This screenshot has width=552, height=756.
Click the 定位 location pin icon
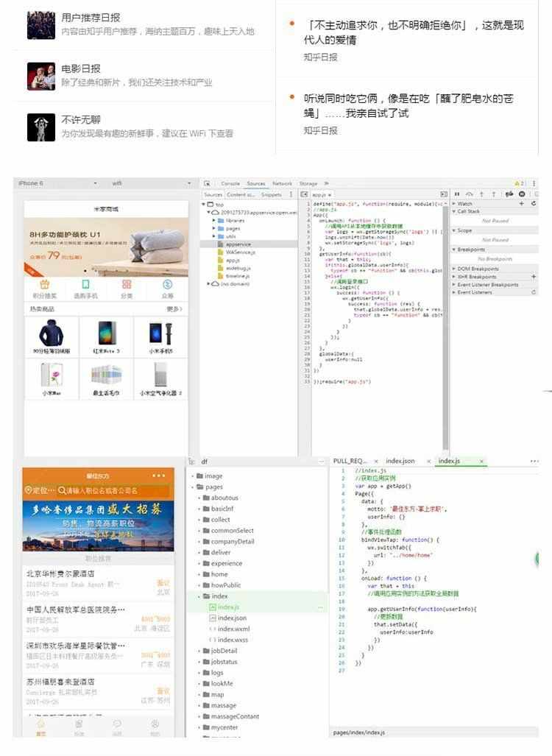click(x=29, y=490)
